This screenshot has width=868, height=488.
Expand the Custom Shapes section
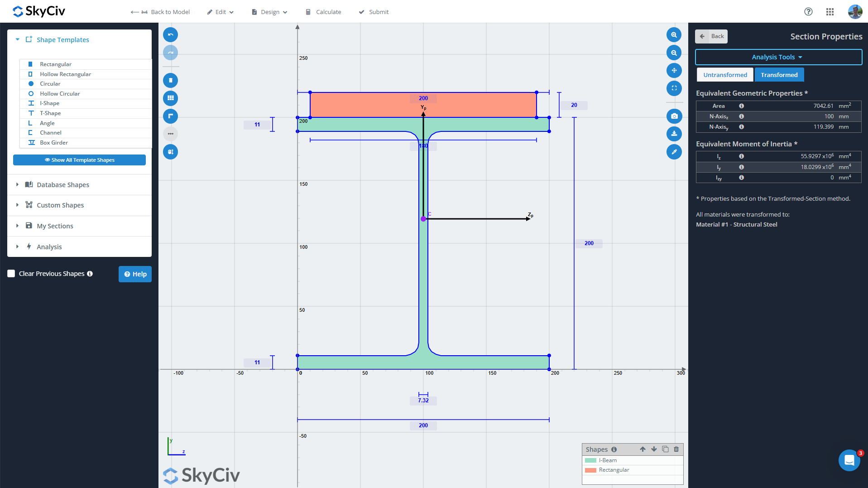click(x=79, y=205)
